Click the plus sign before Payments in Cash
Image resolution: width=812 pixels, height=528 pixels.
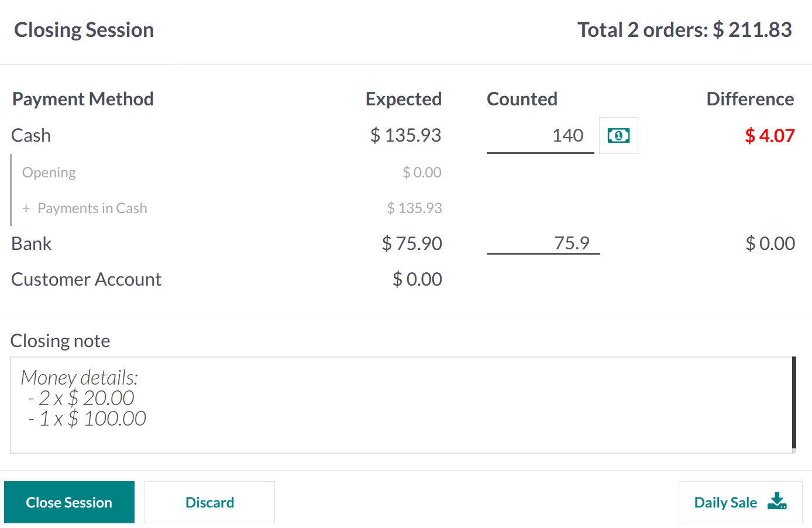pos(26,208)
